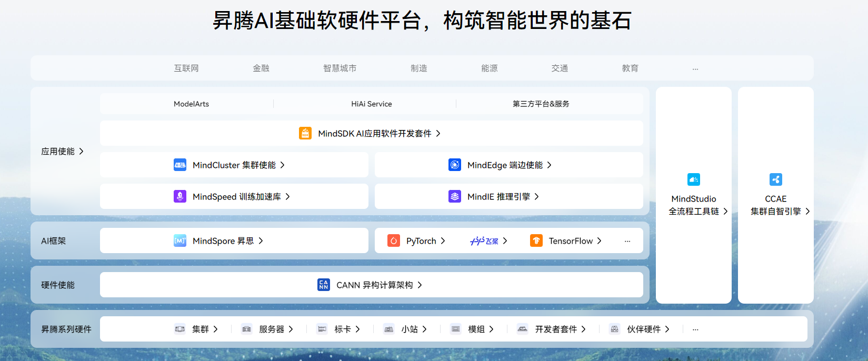Click the 硬件使能 row label
Viewport: 868px width, 361px height.
click(x=58, y=285)
